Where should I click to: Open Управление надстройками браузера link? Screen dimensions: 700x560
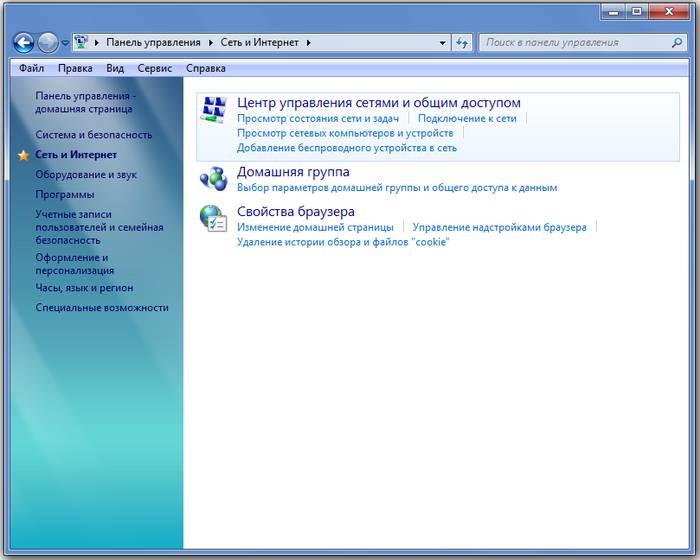(499, 227)
